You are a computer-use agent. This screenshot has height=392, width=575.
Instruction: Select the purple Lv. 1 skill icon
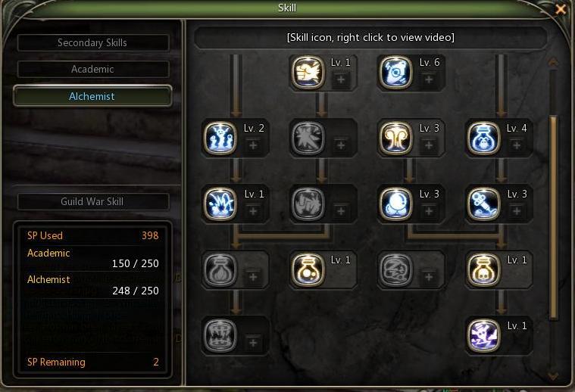483,335
